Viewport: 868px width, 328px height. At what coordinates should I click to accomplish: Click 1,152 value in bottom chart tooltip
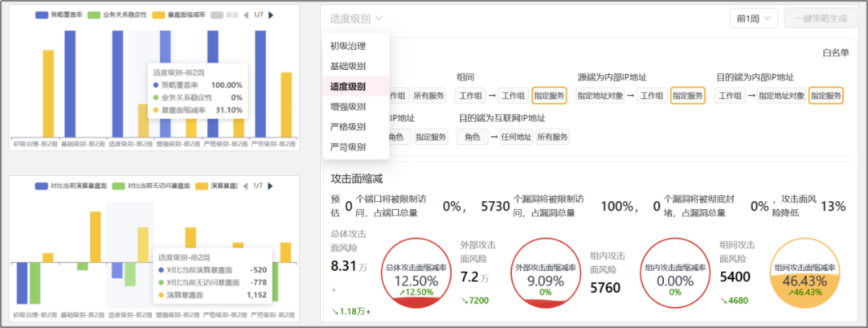[257, 295]
